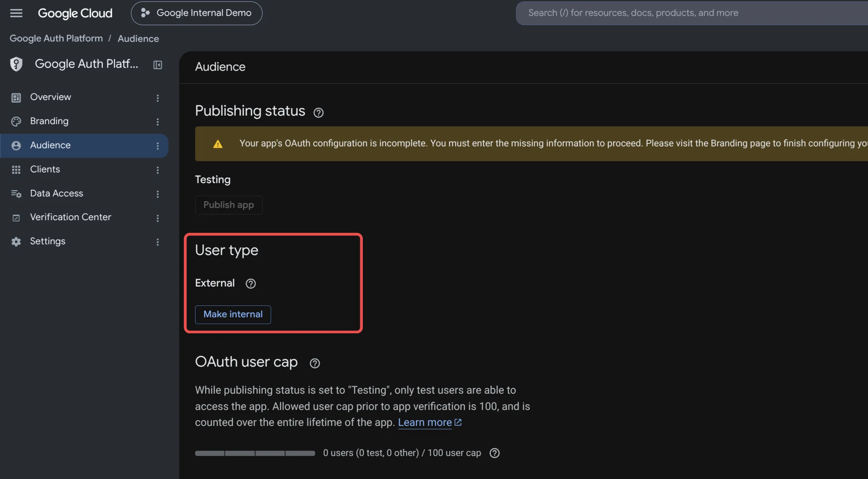This screenshot has width=868, height=479.
Task: Click the Settings gear icon
Action: (16, 242)
